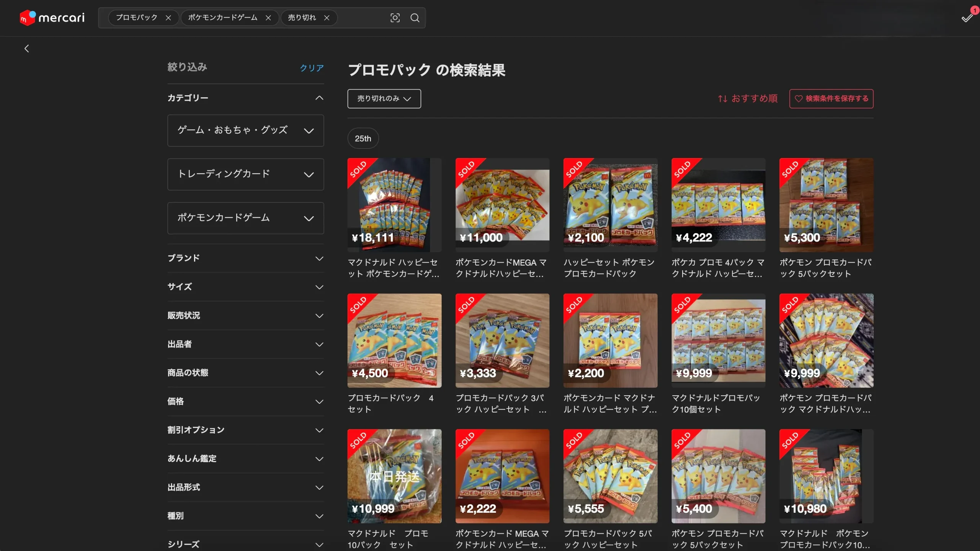This screenshot has height=551, width=980.
Task: Open the ¥2,100 sold listing thumbnail
Action: [x=610, y=205]
